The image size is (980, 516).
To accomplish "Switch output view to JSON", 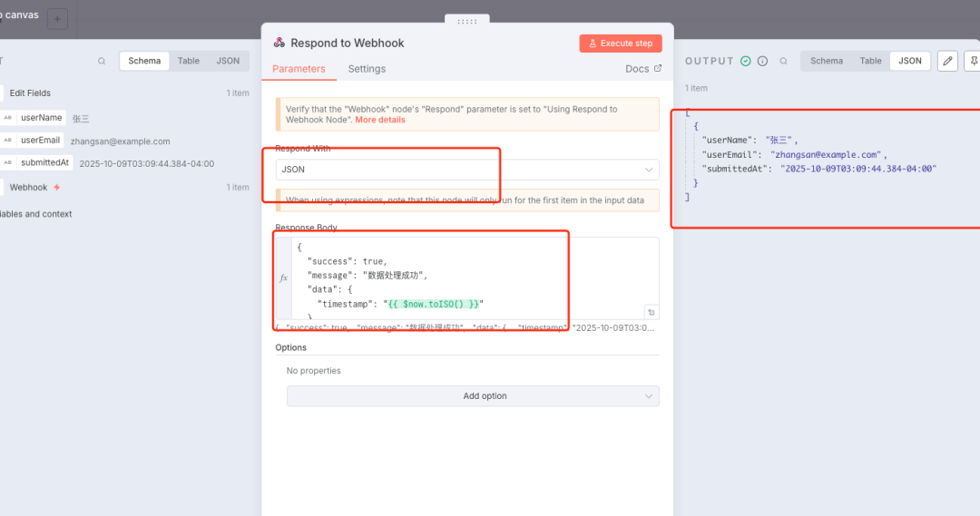I will point(909,61).
